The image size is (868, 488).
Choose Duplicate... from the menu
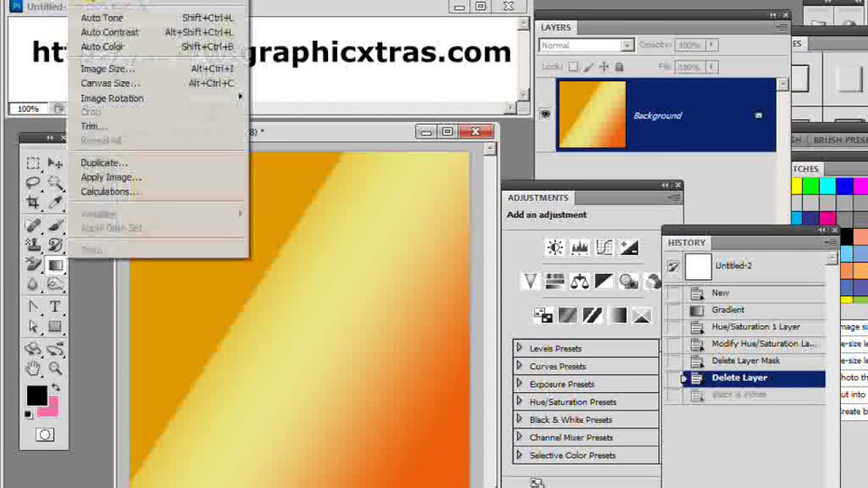coord(158,163)
